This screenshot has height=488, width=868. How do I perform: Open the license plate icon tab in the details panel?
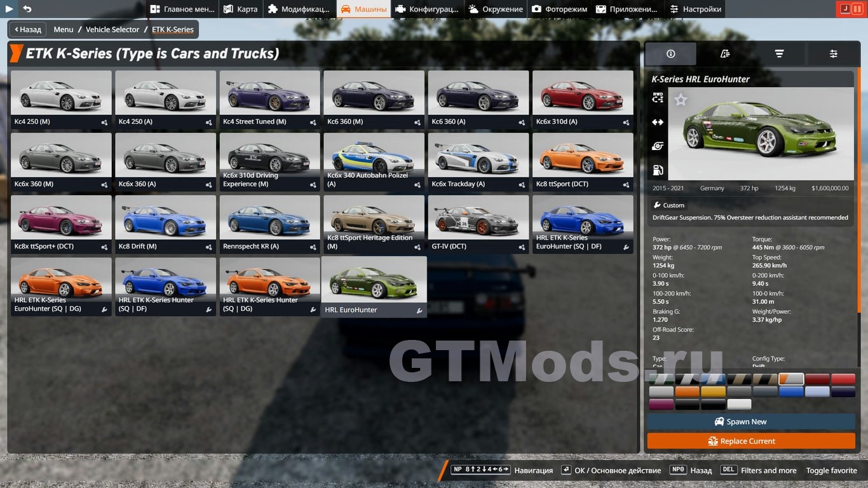click(x=725, y=54)
